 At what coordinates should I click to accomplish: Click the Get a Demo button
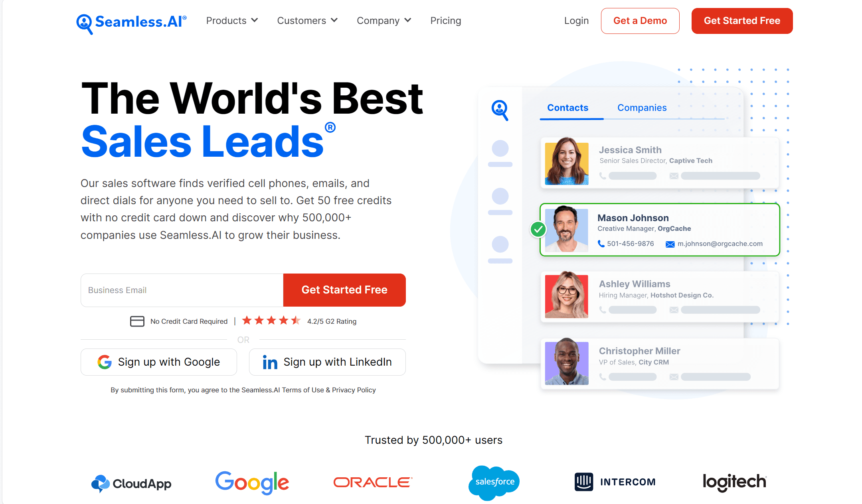639,20
